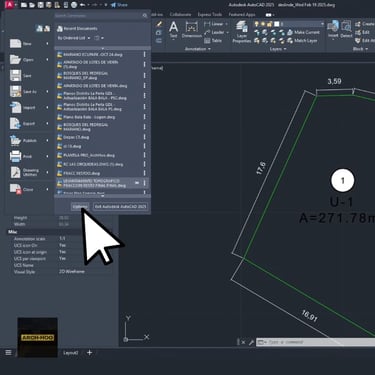Open the current layer dropdown list

(322, 24)
